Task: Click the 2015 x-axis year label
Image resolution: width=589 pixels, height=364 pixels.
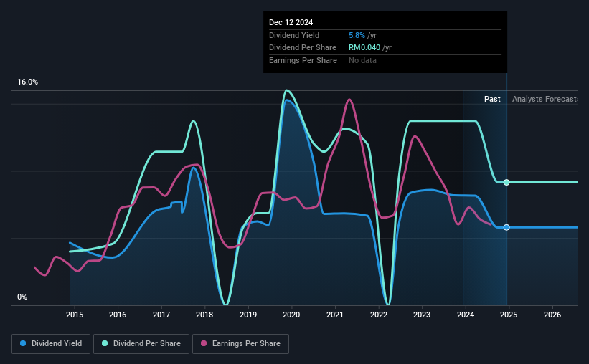Action: (75, 315)
